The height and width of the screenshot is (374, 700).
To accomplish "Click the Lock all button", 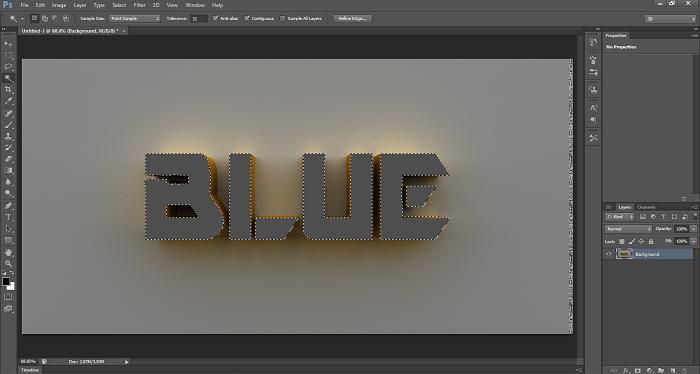I will click(x=651, y=241).
